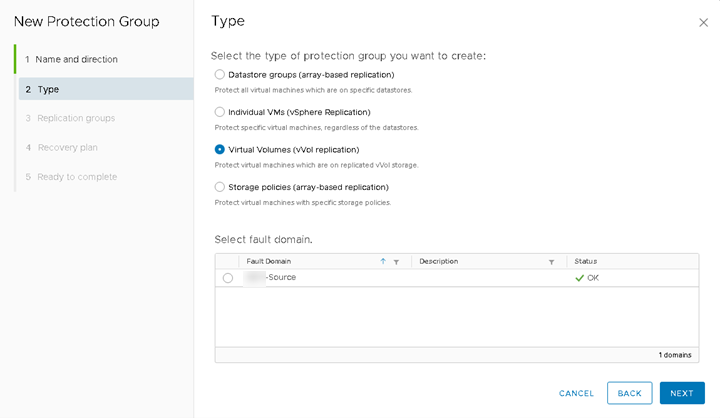Click the green OK status checkmark
The width and height of the screenshot is (720, 418).
579,278
